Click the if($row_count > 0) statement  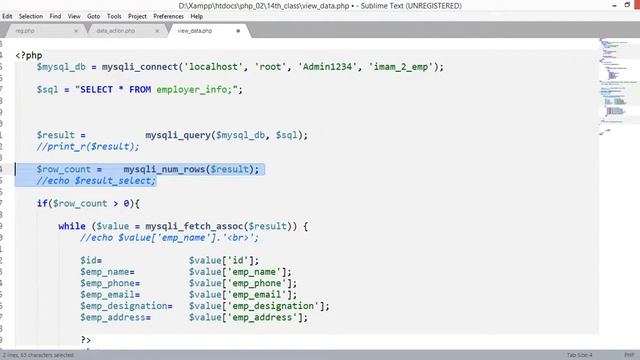point(88,204)
